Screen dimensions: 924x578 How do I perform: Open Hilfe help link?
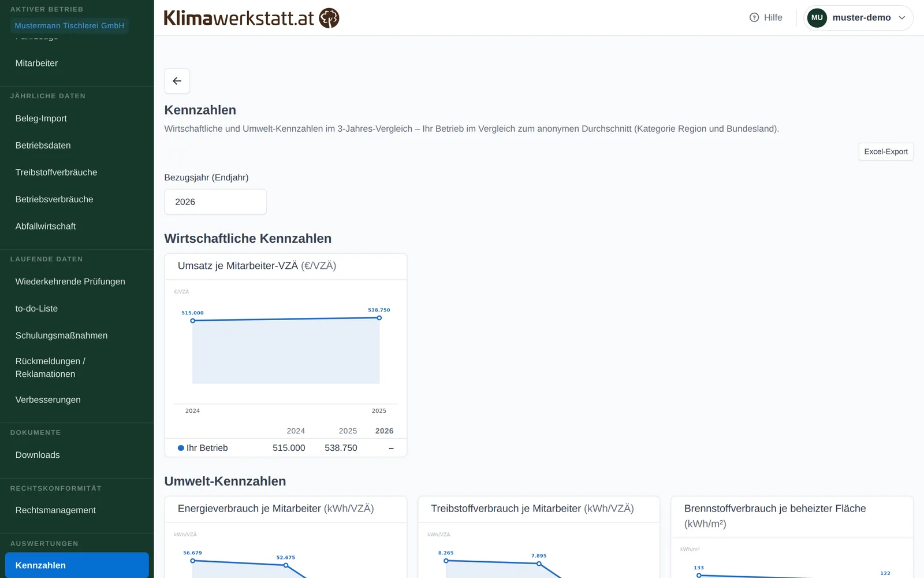766,17
